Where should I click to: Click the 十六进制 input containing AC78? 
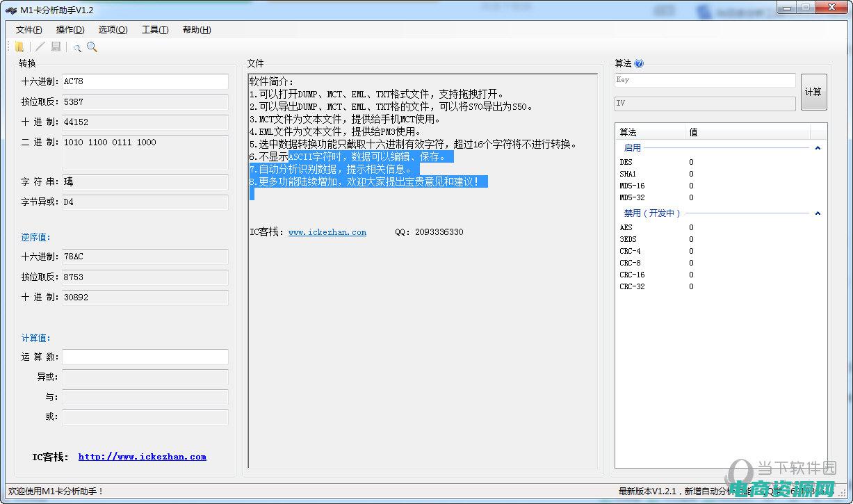tap(145, 81)
